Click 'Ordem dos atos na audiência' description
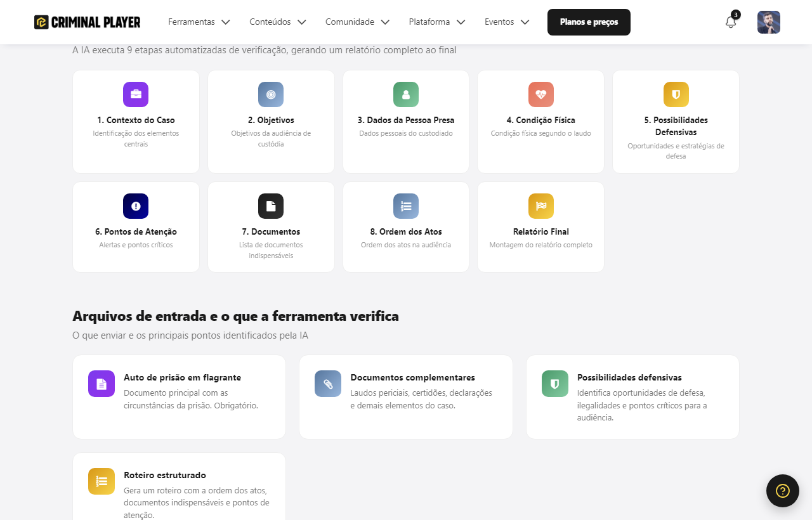 406,245
